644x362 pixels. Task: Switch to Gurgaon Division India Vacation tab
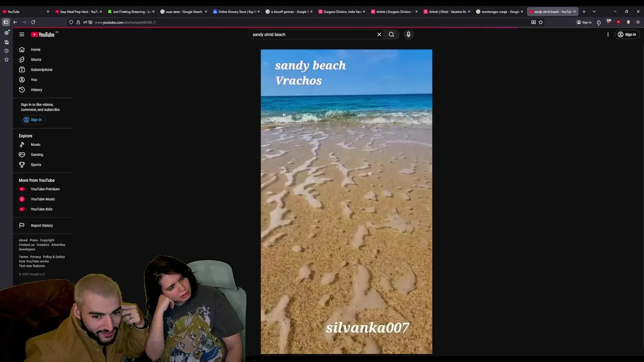(341, 12)
